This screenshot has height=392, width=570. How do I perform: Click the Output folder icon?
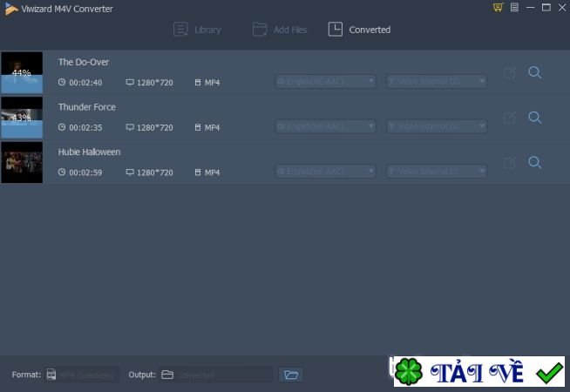click(x=167, y=375)
